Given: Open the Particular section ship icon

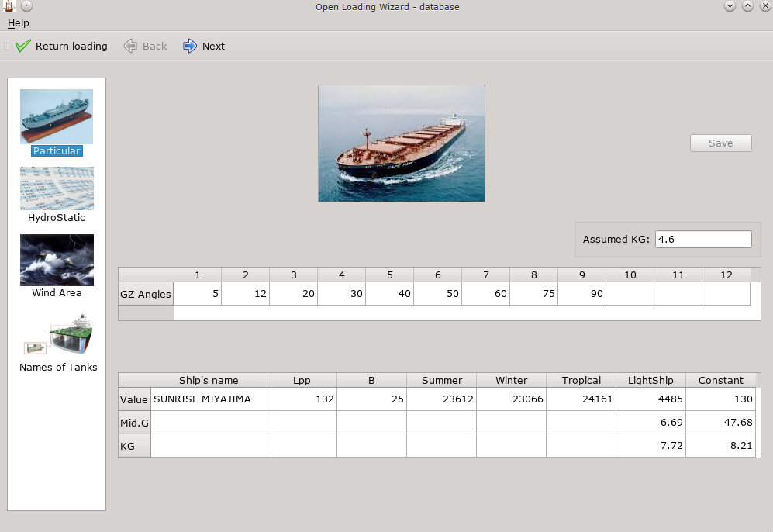Looking at the screenshot, I should [57, 117].
